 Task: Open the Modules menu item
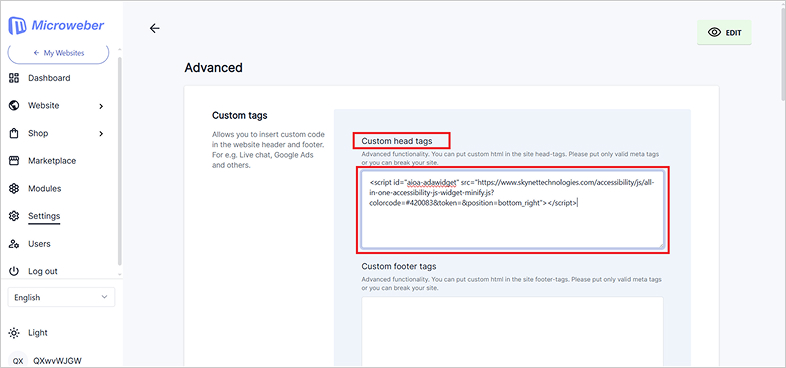coord(45,189)
